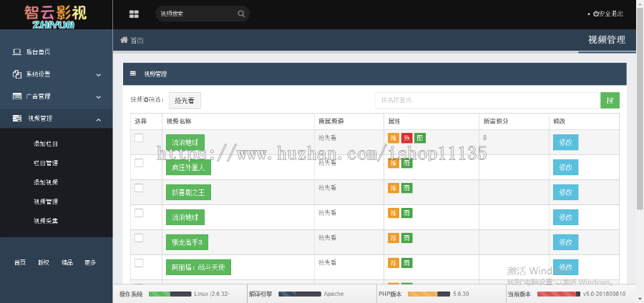
Task: Click the power icon beside 安全退出
Action: (595, 14)
